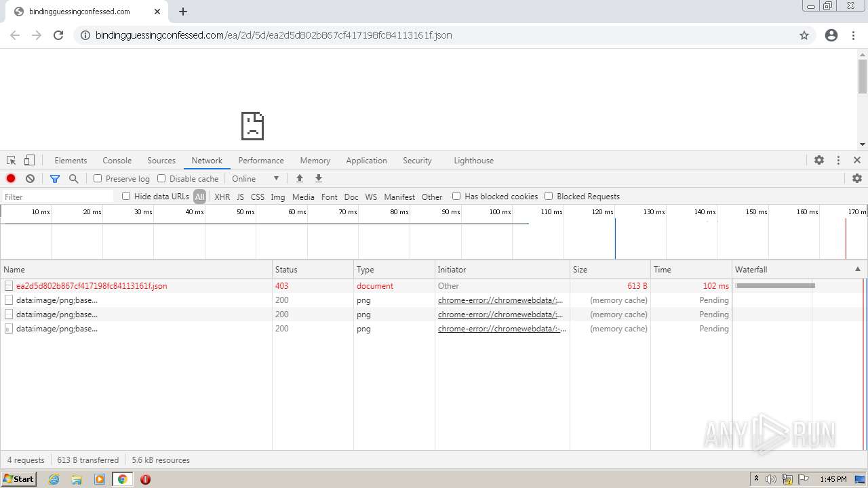868x488 pixels.
Task: Open DevTools customize three-dot menu
Action: pyautogui.click(x=838, y=160)
